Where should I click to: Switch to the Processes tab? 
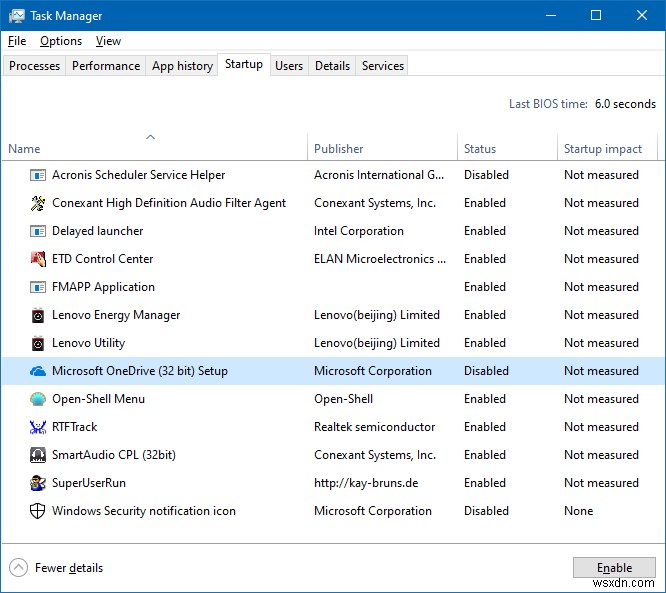34,66
